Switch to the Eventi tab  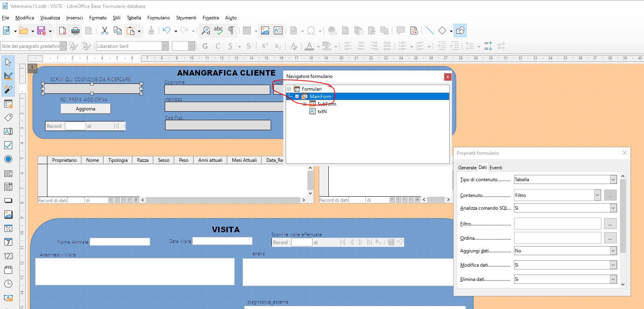495,167
